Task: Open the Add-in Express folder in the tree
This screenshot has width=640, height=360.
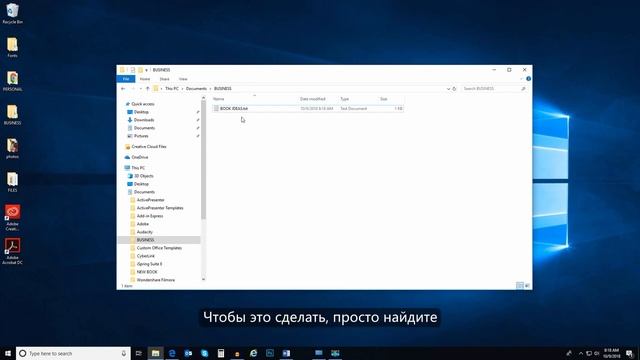Action: (149, 216)
